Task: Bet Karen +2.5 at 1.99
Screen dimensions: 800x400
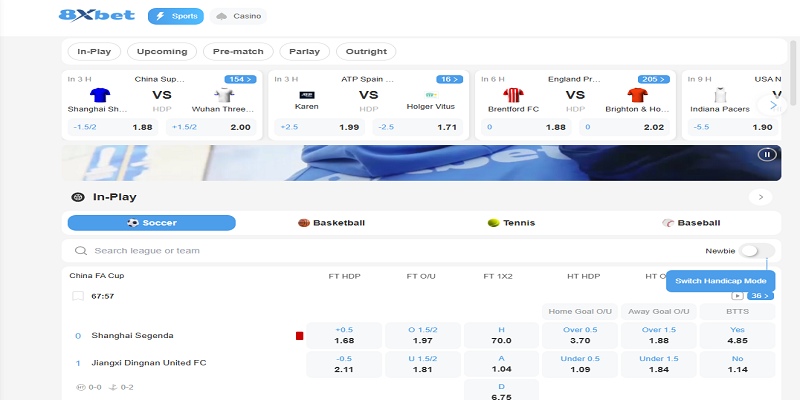Action: click(319, 127)
